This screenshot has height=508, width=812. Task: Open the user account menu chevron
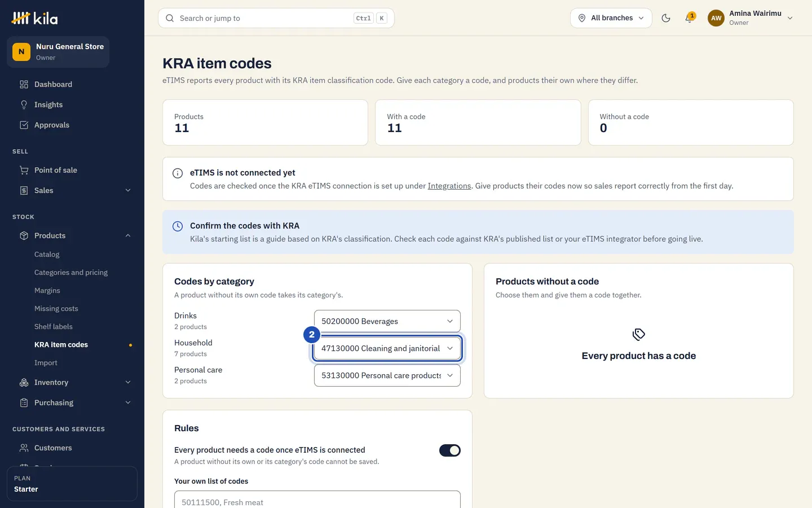pos(790,18)
